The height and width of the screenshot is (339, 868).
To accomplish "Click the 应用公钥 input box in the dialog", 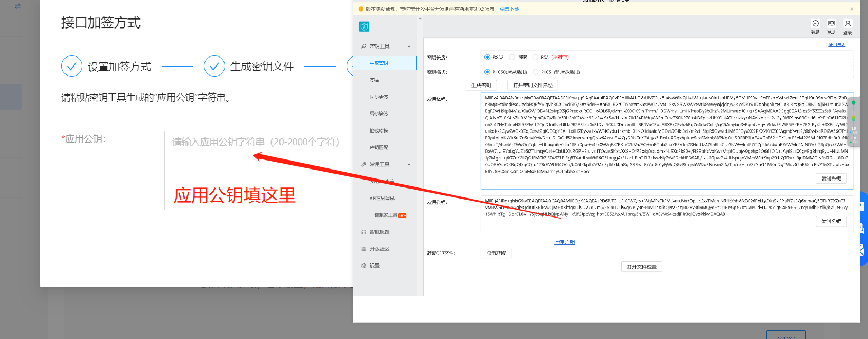I will point(259,171).
